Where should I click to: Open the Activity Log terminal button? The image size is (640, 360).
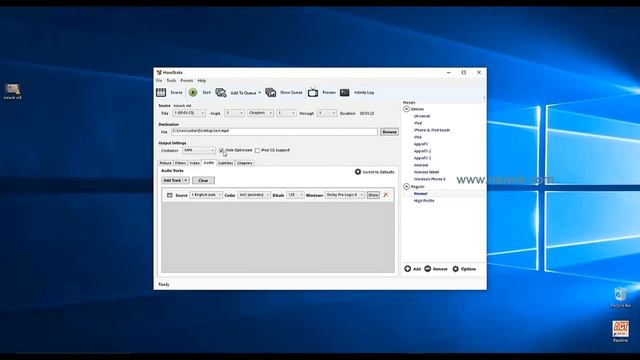[x=345, y=93]
